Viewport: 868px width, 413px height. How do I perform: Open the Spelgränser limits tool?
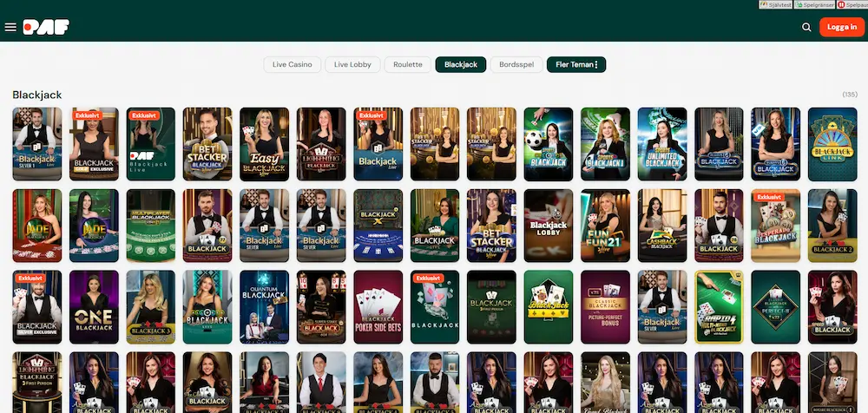(x=815, y=4)
